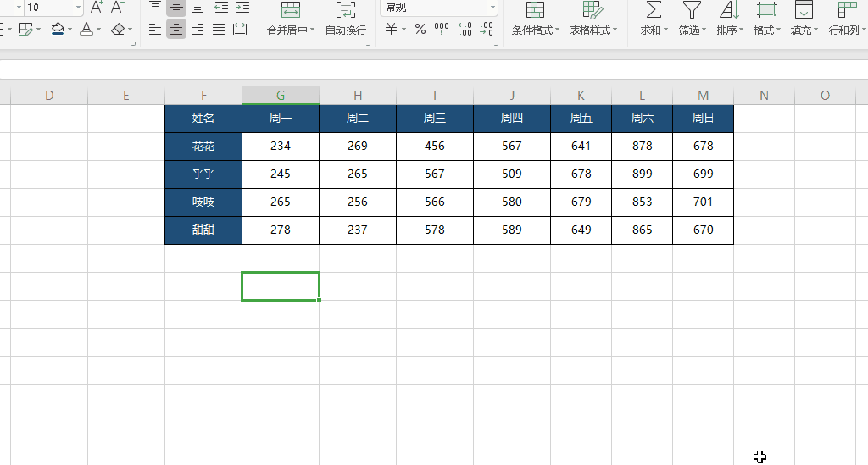Apply currency ¥ format

392,30
